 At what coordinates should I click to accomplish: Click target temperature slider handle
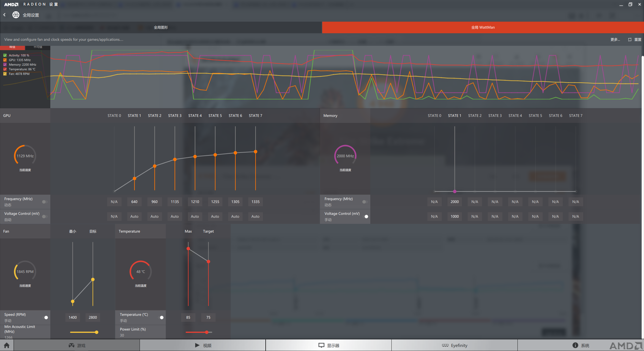coord(208,262)
